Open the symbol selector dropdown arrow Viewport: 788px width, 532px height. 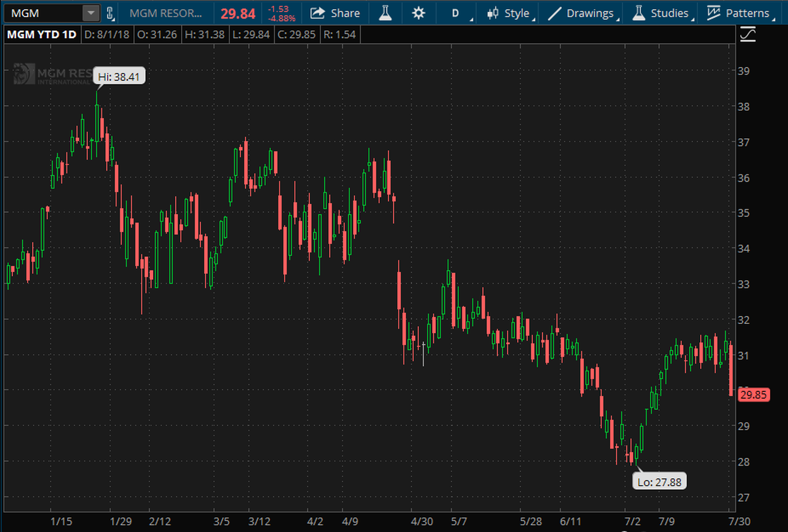91,13
